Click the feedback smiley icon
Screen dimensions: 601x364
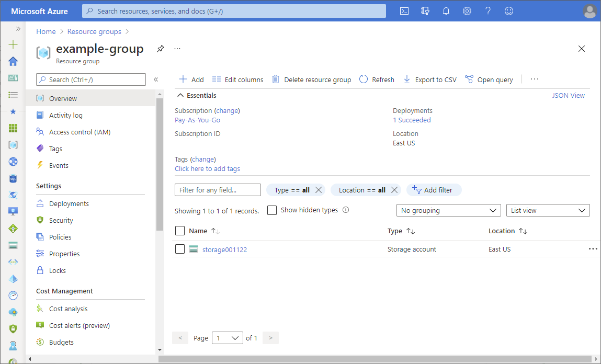point(508,11)
